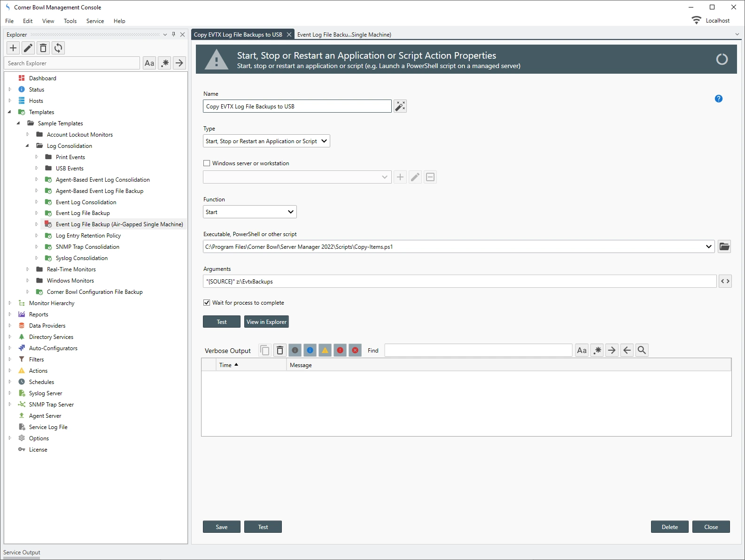Open the Tools menu
The width and height of the screenshot is (745, 560).
coord(70,21)
